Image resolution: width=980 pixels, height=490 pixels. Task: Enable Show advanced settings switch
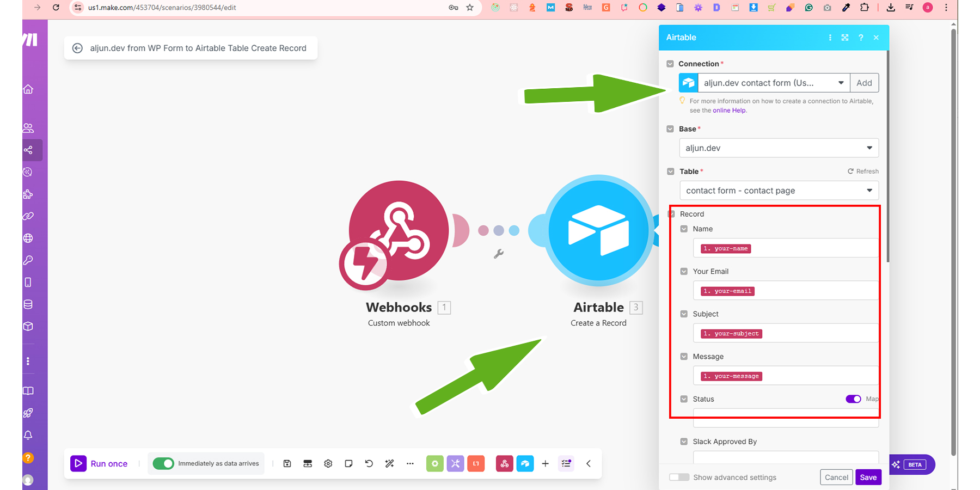tap(679, 477)
